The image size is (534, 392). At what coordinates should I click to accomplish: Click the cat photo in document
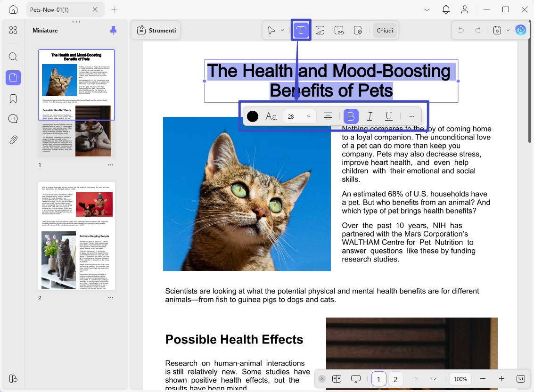(x=247, y=194)
